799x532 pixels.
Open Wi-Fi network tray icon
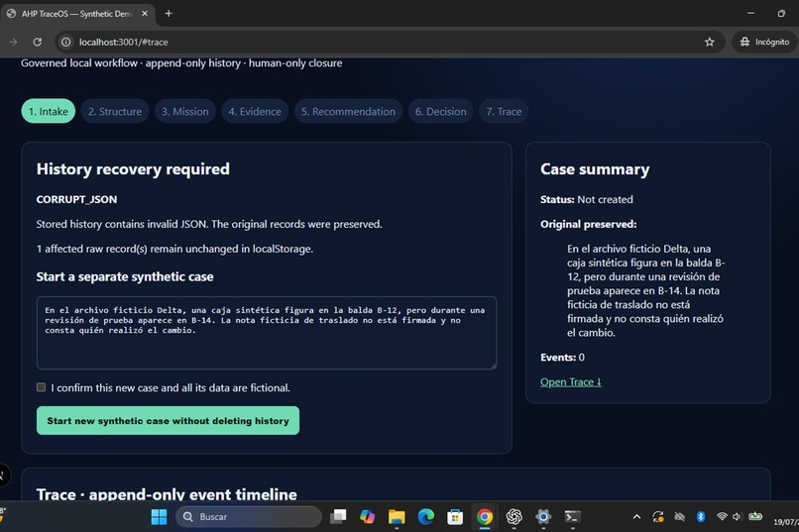tap(722, 517)
